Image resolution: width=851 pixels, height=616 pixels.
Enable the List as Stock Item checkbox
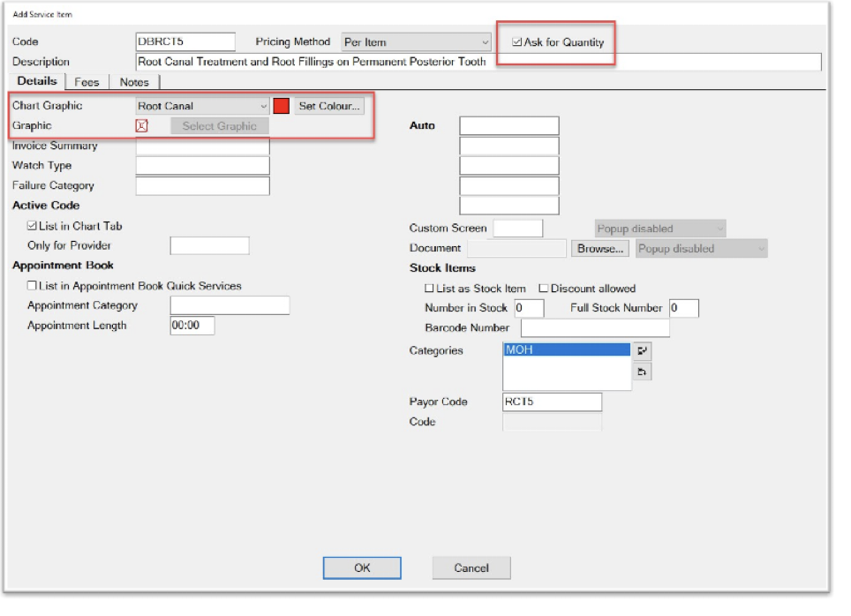coord(429,287)
